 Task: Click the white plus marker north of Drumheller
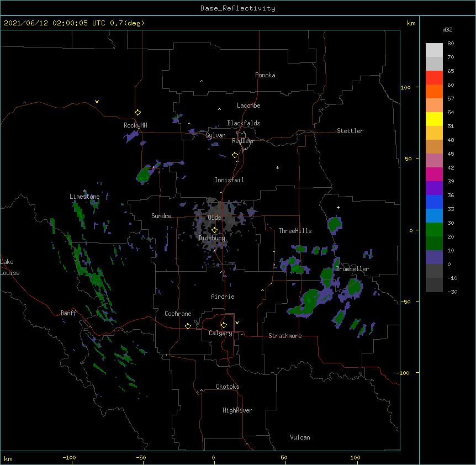(x=338, y=207)
